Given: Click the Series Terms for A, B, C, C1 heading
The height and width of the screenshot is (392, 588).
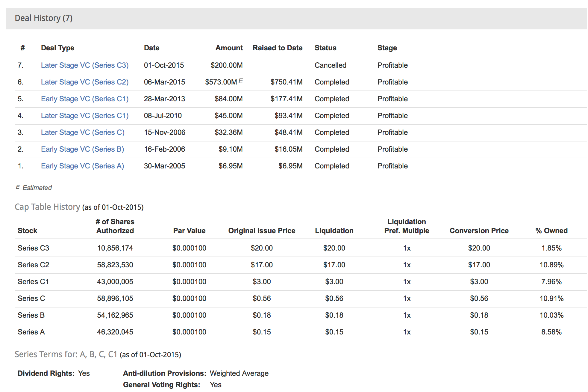Looking at the screenshot, I should click(66, 355).
